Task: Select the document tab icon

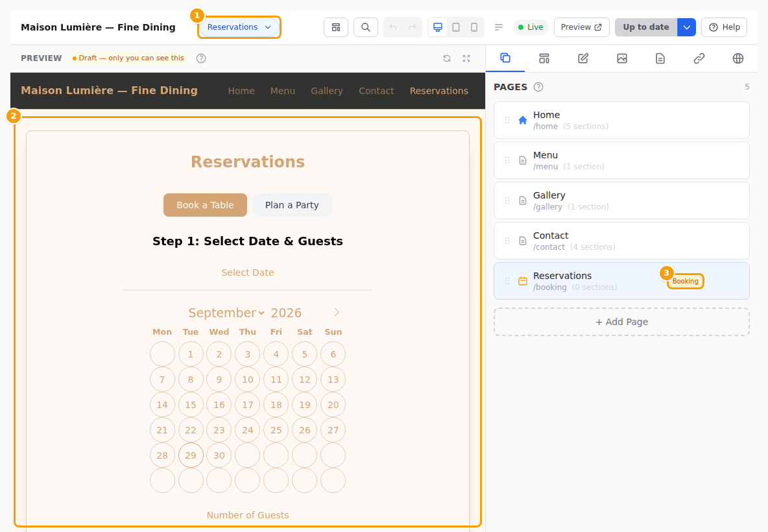Action: pyautogui.click(x=660, y=59)
